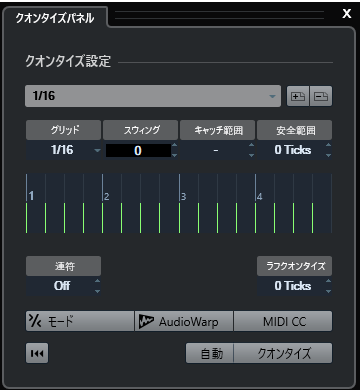The height and width of the screenshot is (390, 361).
Task: Close the quantize panel with X
Action: [x=347, y=14]
